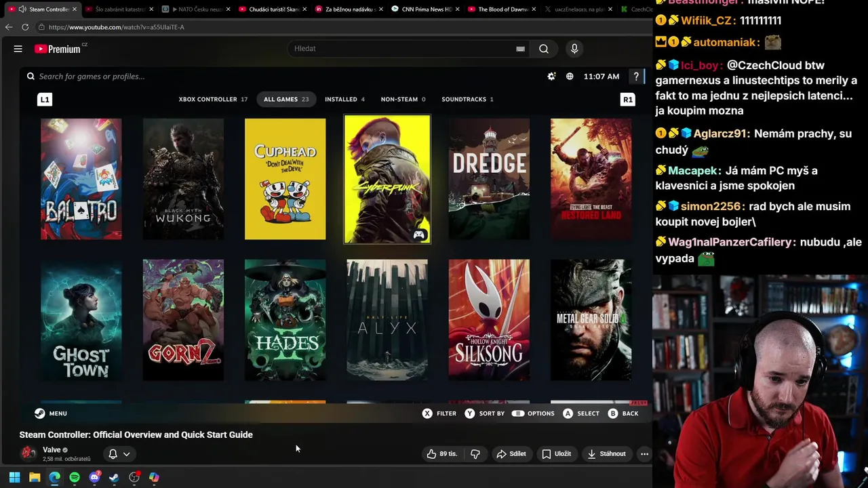Open the Balatro game cover
The image size is (868, 488).
81,179
